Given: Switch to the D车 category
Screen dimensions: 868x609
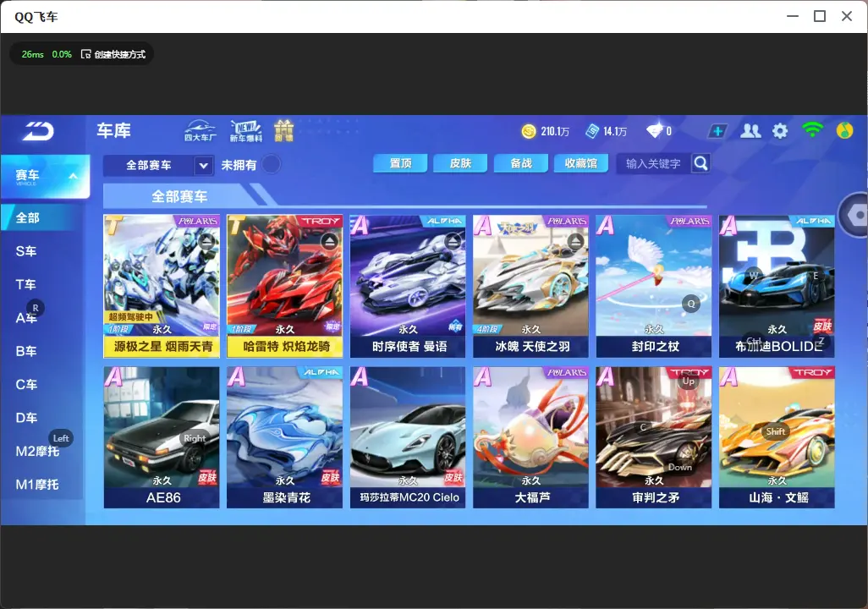Looking at the screenshot, I should [x=26, y=418].
